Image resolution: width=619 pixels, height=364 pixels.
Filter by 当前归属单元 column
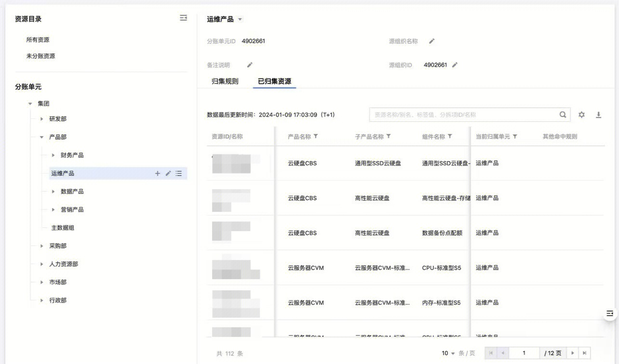click(x=515, y=137)
